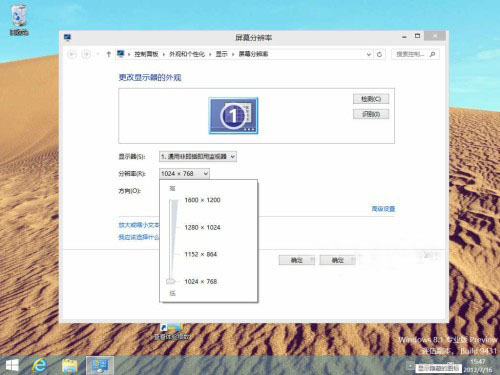Image resolution: width=500 pixels, height=375 pixels.
Task: Click the window title bar system icon
Action: click(x=67, y=37)
